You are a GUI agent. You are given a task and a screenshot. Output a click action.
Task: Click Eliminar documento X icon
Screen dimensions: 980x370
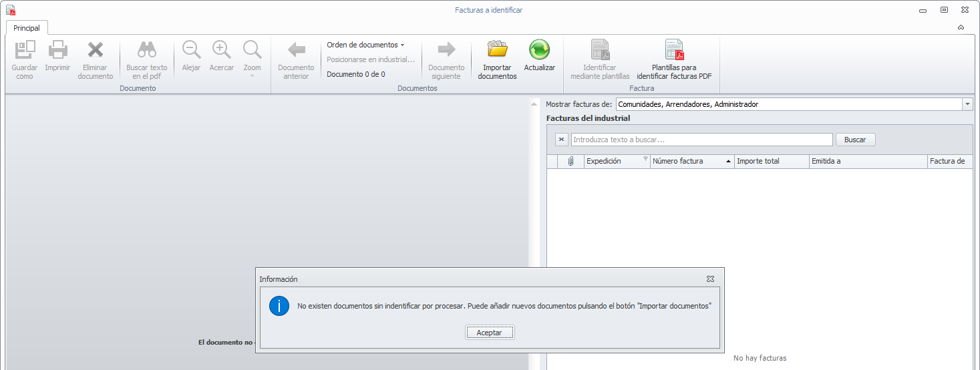[x=96, y=50]
